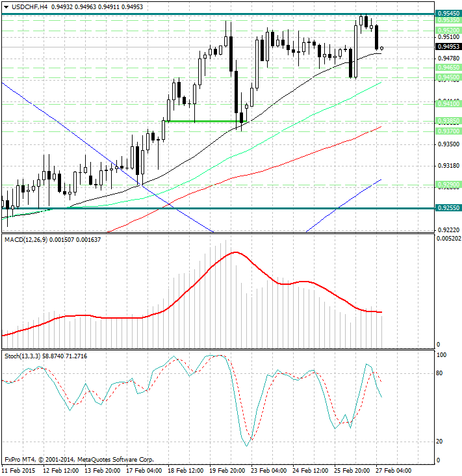Select the 0.92900 green price level label
The width and height of the screenshot is (462, 476).
coord(448,184)
